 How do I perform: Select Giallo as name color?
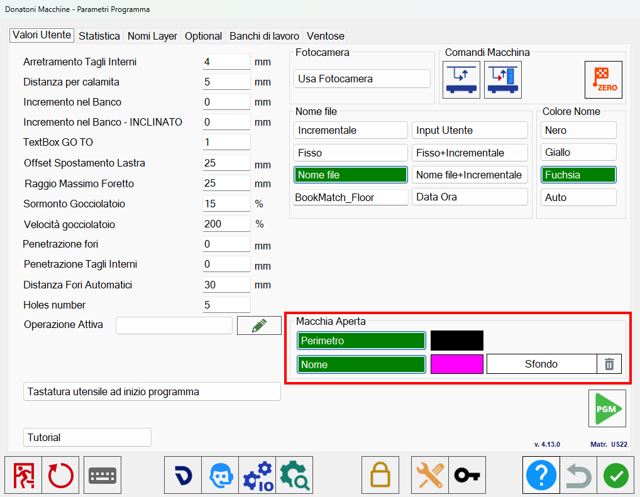[x=578, y=152]
